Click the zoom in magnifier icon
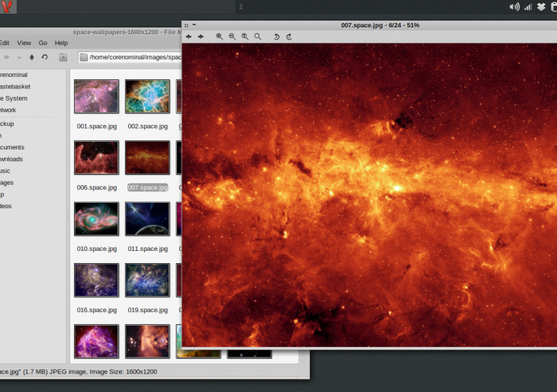 [x=220, y=37]
